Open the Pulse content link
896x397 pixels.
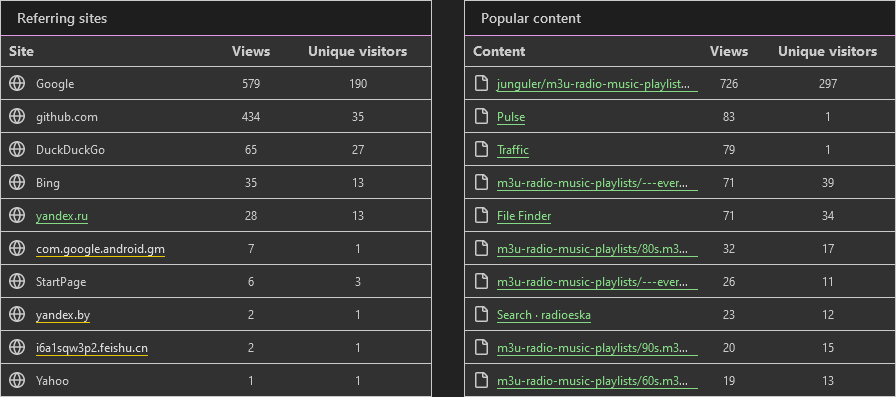[x=511, y=117]
